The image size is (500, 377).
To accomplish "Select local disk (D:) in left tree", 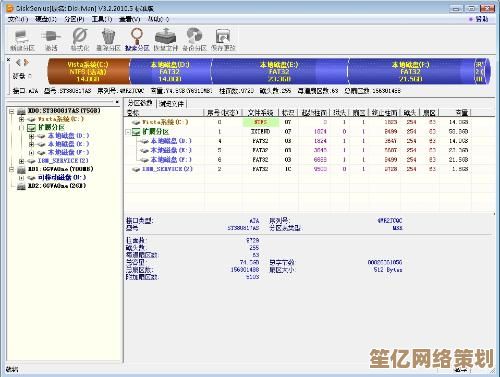I will coord(68,136).
